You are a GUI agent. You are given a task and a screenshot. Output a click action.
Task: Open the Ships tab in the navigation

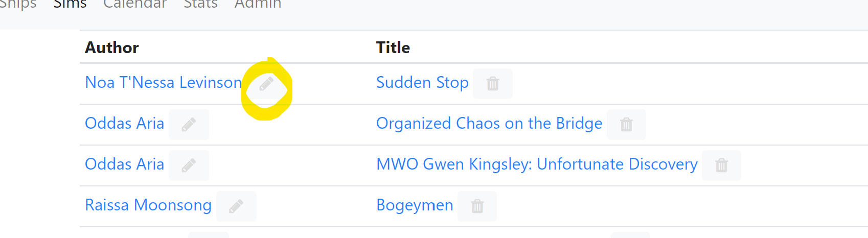[x=18, y=4]
